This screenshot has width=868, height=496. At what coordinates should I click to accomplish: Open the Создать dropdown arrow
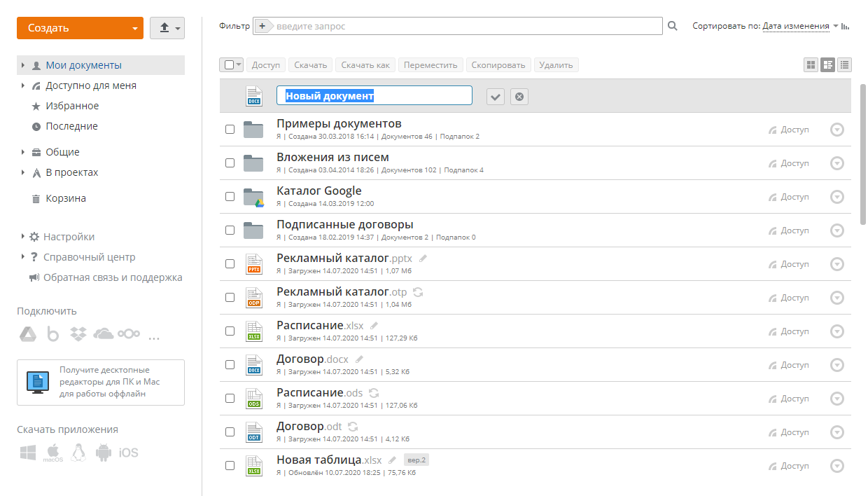click(x=134, y=29)
